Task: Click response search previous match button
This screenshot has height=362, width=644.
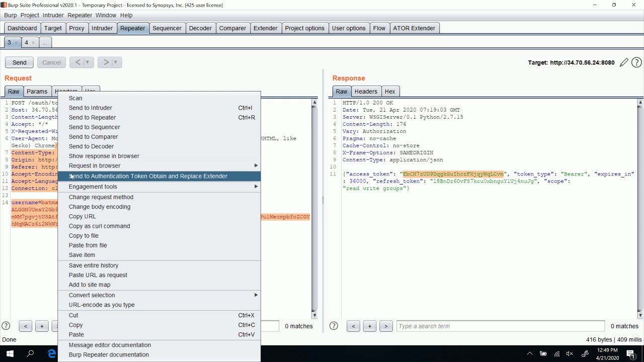Action: click(353, 326)
